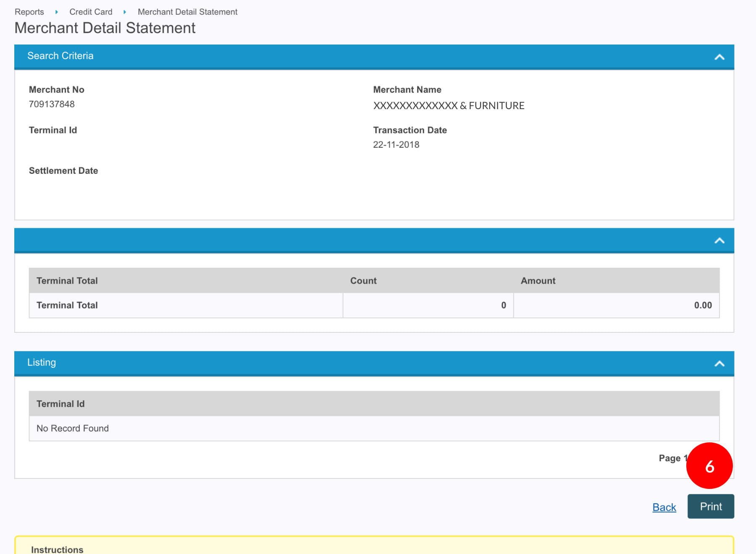Collapse the Terminal Total panel chevron
The width and height of the screenshot is (756, 554).
tap(719, 240)
